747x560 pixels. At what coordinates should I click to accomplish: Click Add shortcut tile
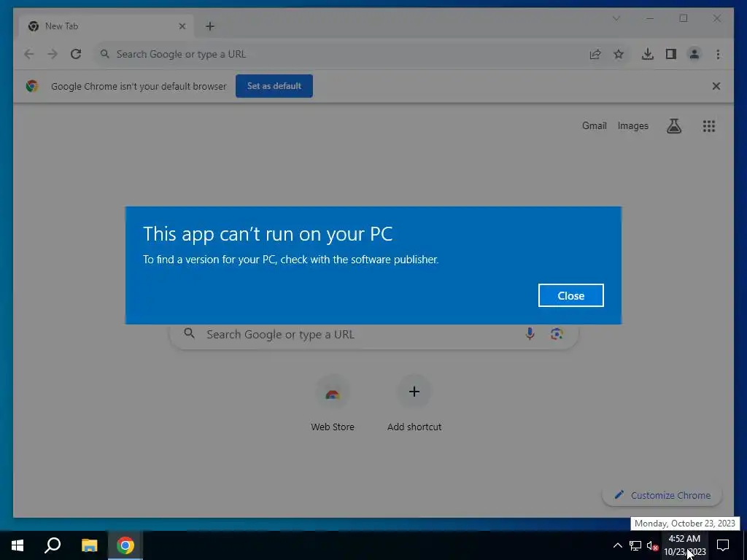[414, 404]
